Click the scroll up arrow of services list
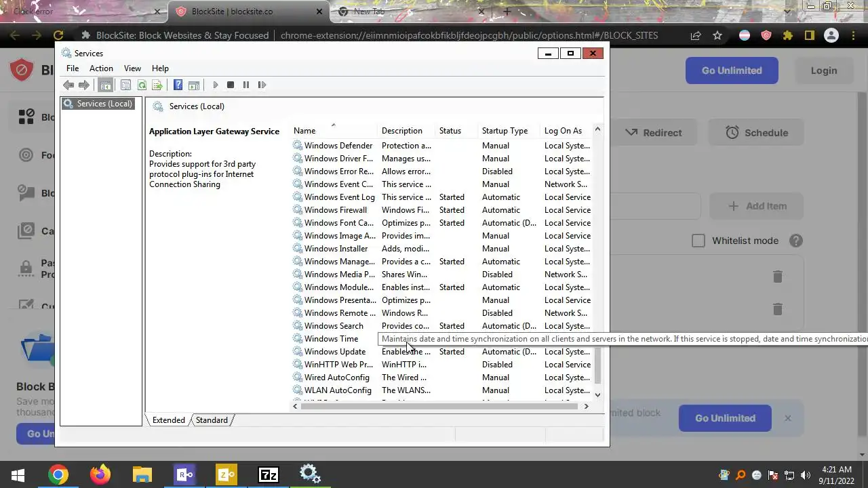The width and height of the screenshot is (868, 488). pyautogui.click(x=597, y=129)
